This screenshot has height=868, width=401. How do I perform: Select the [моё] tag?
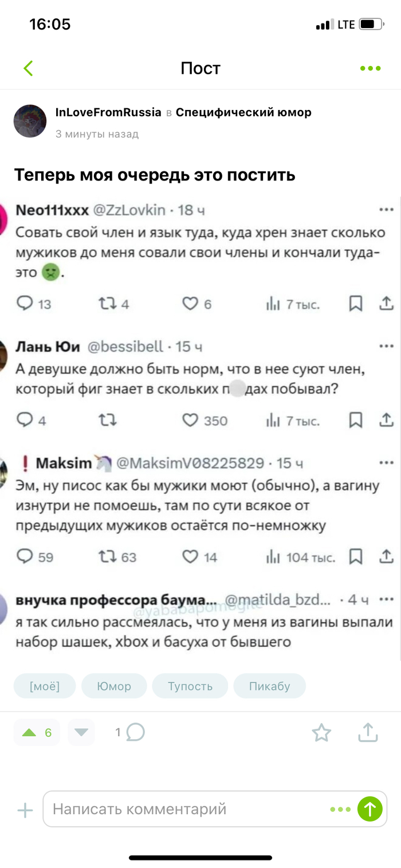45,686
